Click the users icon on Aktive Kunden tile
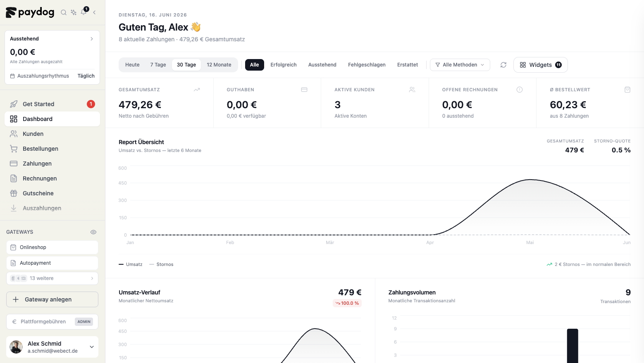The height and width of the screenshot is (363, 644). click(x=412, y=90)
